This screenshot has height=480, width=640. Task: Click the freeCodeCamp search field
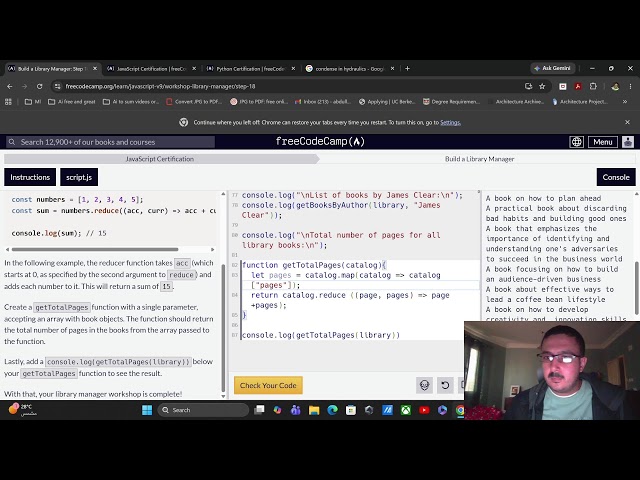point(110,142)
